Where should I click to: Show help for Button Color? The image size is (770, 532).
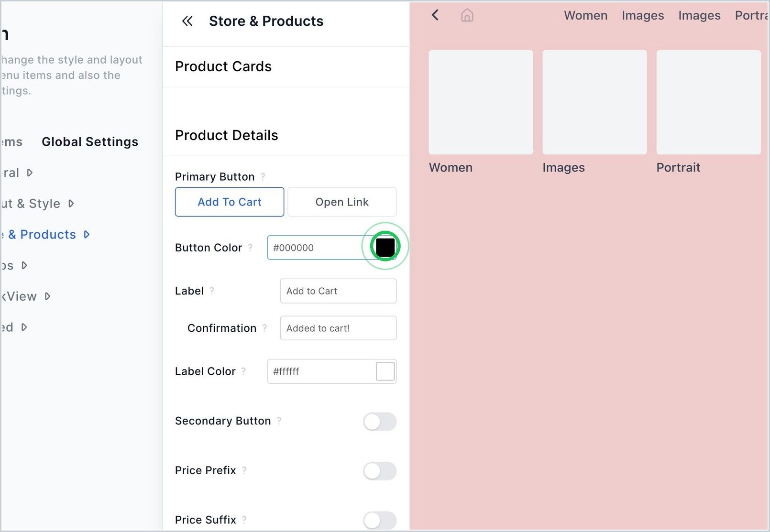click(x=250, y=248)
